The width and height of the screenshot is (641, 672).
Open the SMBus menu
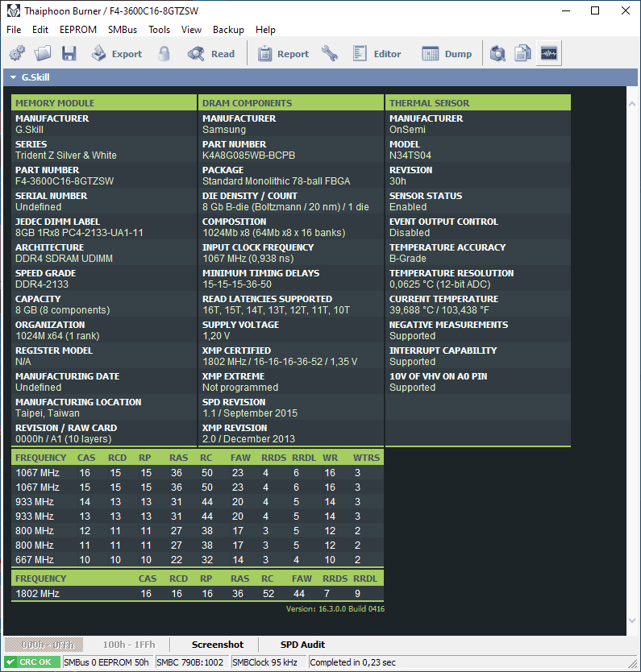click(x=123, y=30)
